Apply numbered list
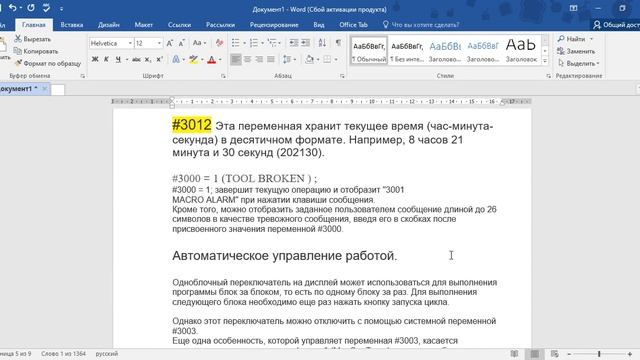 coord(253,43)
